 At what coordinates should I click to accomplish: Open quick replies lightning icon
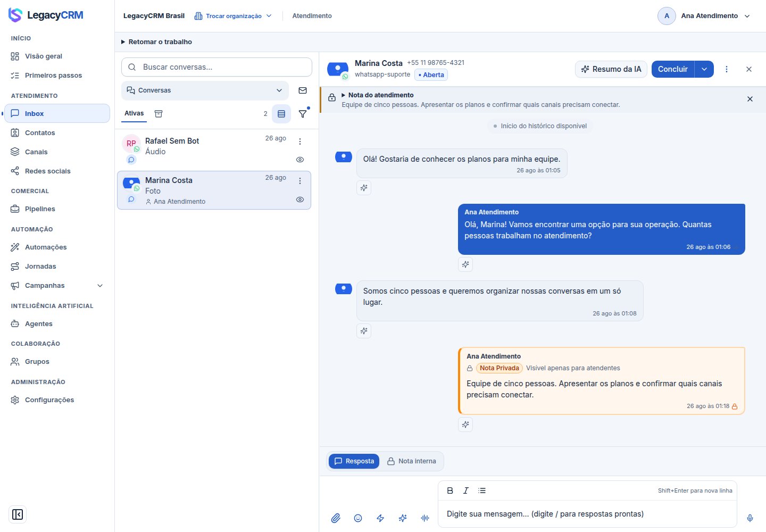tap(380, 518)
